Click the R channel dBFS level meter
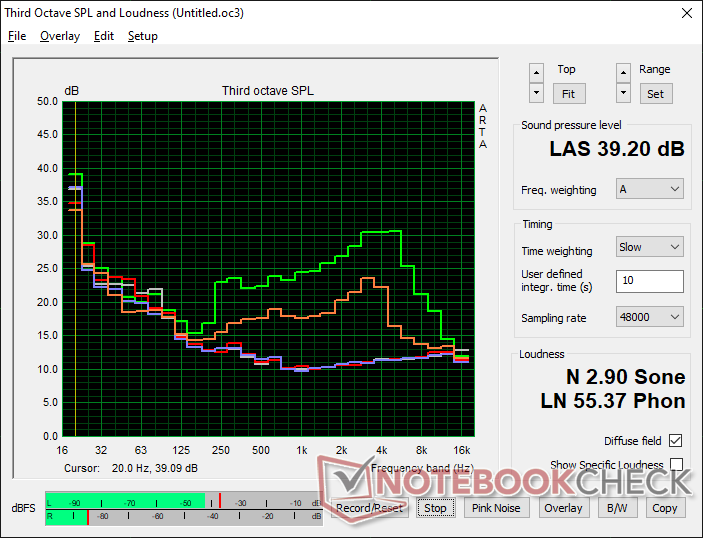This screenshot has height=538, width=703. coord(184,517)
